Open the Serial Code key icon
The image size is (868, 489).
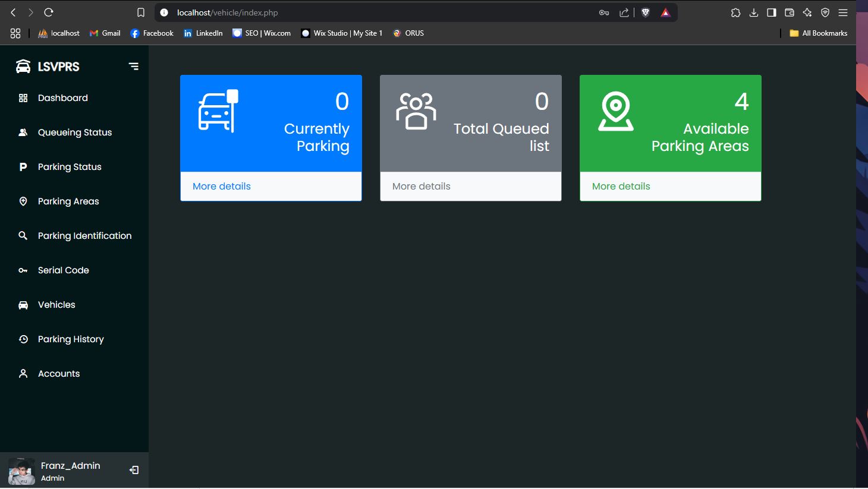pos(23,270)
